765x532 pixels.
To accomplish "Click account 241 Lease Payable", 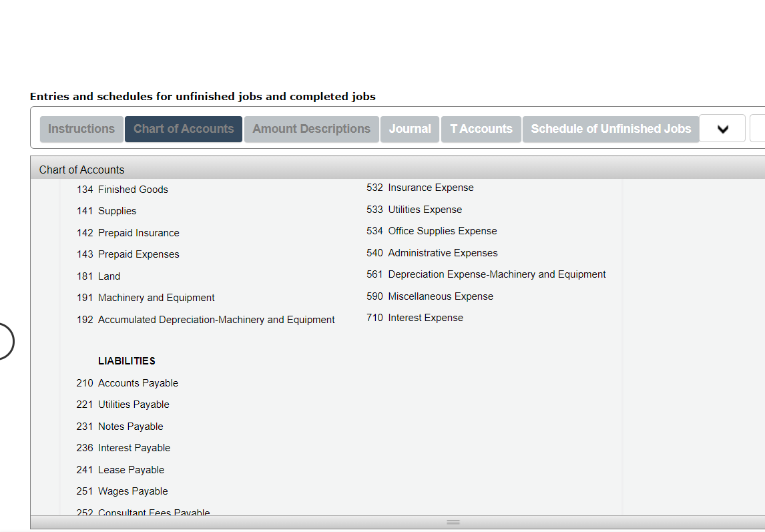I will [120, 470].
